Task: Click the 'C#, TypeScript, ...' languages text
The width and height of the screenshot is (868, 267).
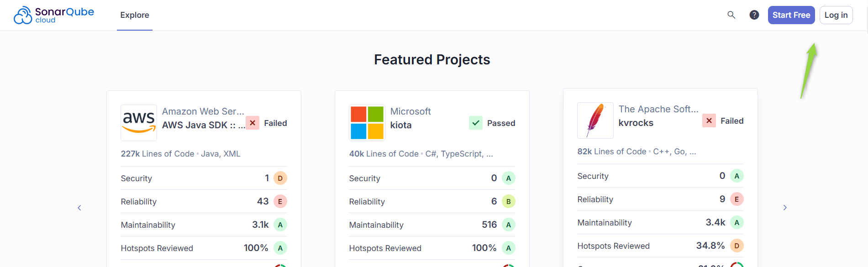Action: 459,154
